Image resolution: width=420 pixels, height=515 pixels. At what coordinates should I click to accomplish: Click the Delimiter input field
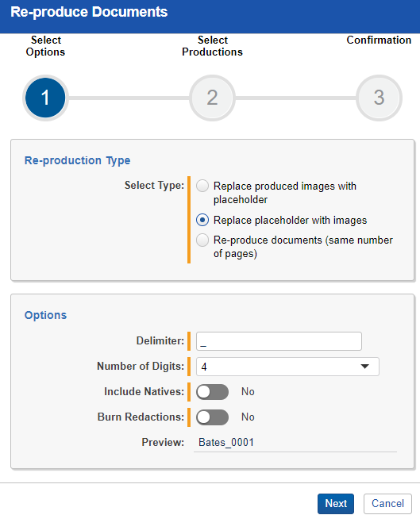point(279,341)
